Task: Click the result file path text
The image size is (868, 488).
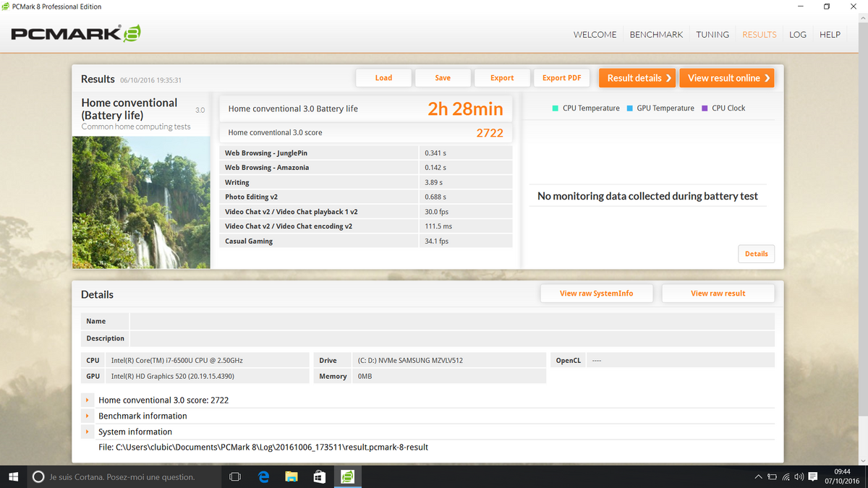Action: point(263,448)
